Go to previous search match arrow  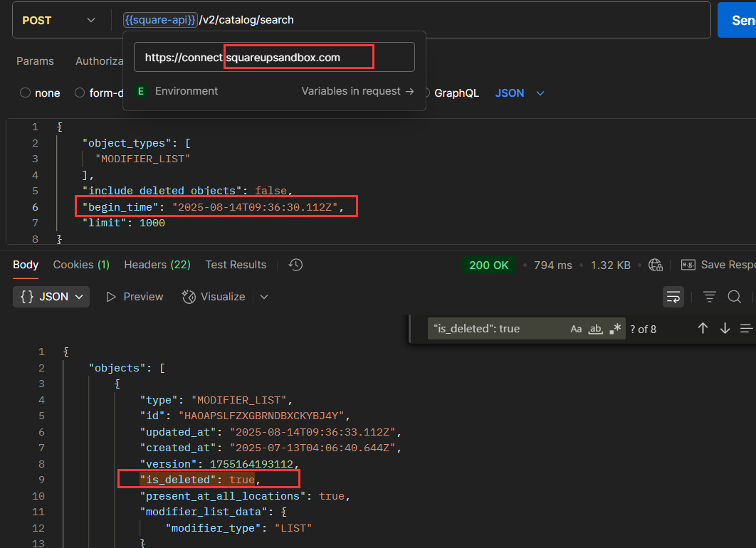703,328
